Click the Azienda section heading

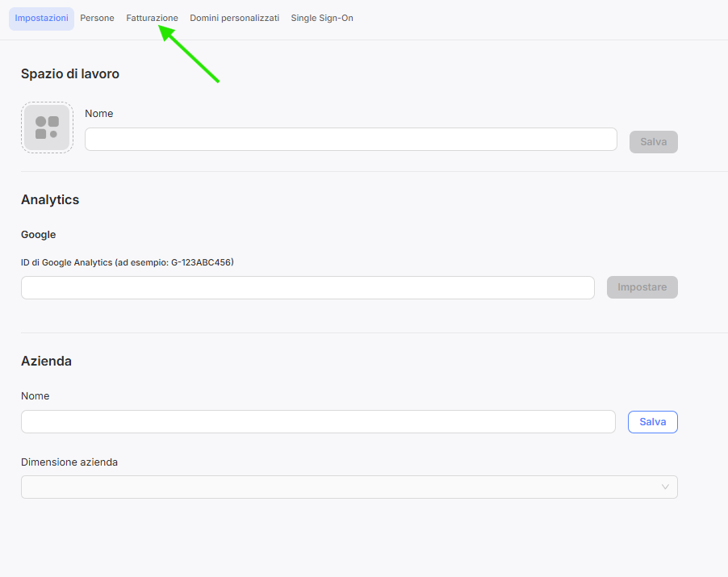[x=46, y=361]
